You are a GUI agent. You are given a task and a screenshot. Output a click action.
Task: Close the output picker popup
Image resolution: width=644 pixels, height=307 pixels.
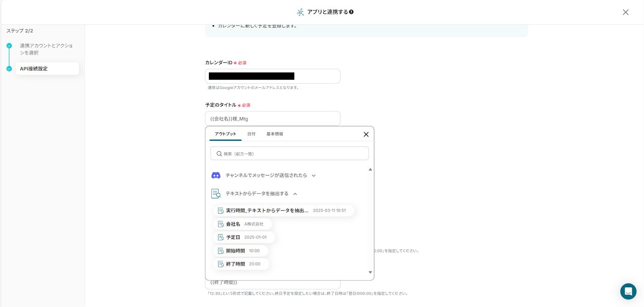[366, 134]
